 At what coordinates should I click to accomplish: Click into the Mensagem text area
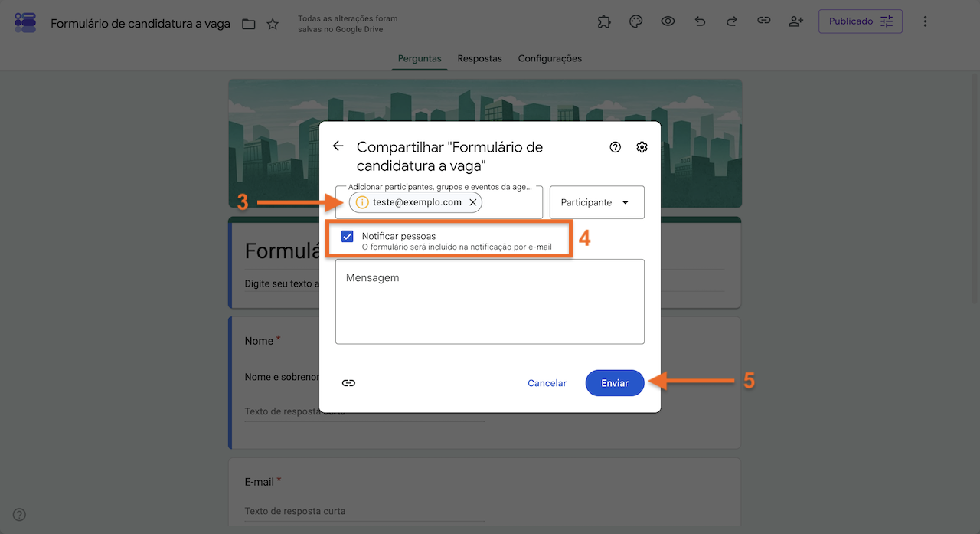click(x=490, y=302)
